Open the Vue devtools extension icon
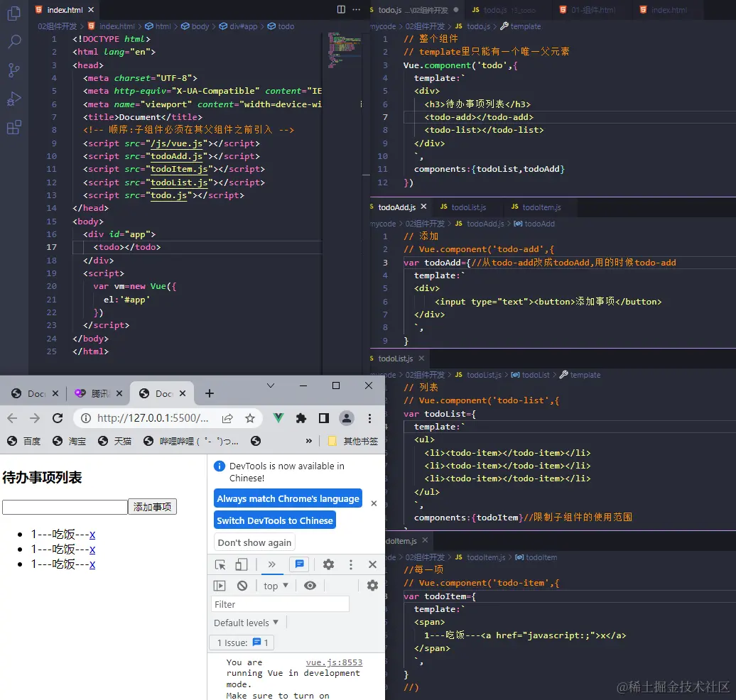 pos(278,418)
